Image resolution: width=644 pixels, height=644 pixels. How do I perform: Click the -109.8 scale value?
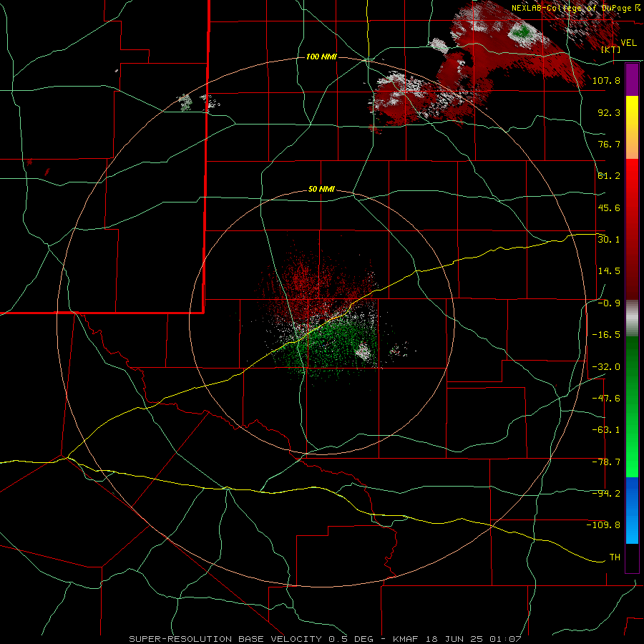603,525
